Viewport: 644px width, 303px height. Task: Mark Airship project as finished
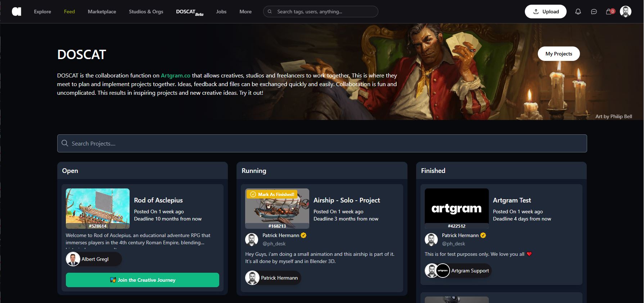[273, 194]
